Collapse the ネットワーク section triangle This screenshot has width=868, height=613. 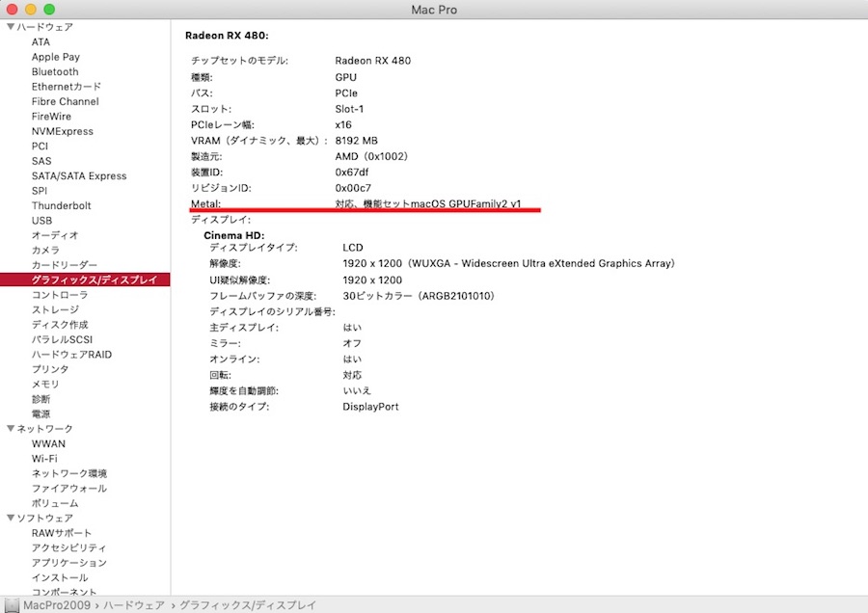click(11, 428)
